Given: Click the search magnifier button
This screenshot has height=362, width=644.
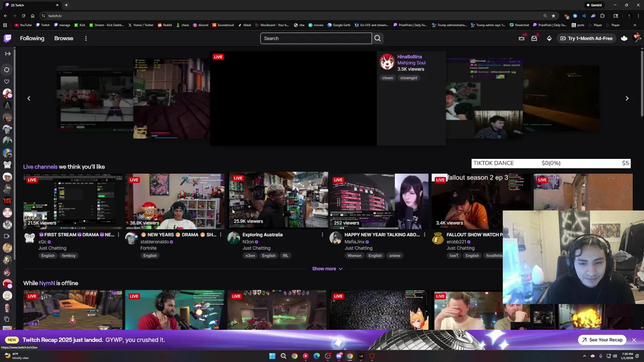Looking at the screenshot, I should [x=377, y=38].
